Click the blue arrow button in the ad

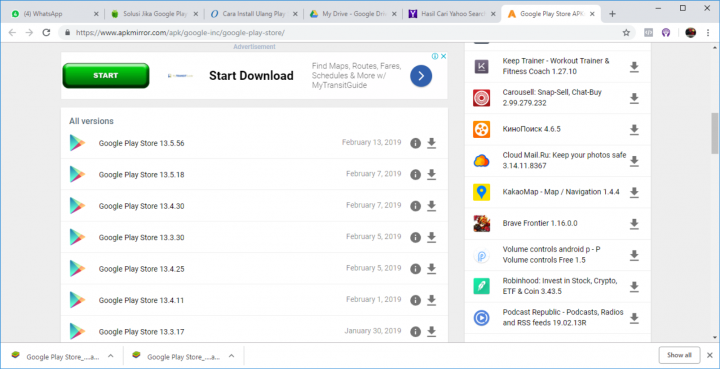421,76
